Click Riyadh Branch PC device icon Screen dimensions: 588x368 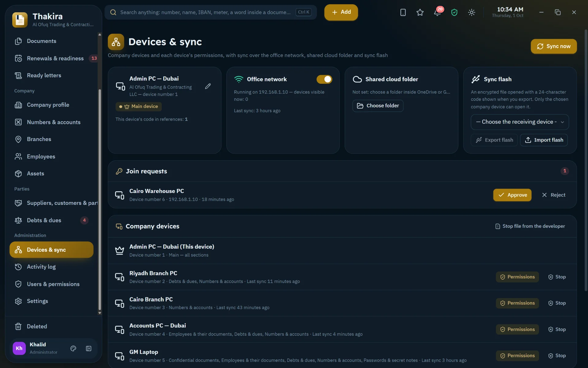click(x=119, y=277)
